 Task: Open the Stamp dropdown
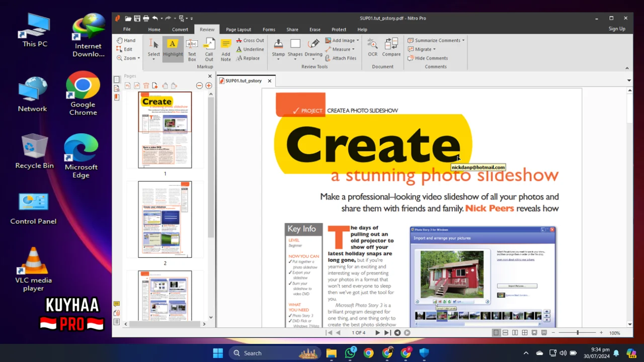[x=278, y=59]
